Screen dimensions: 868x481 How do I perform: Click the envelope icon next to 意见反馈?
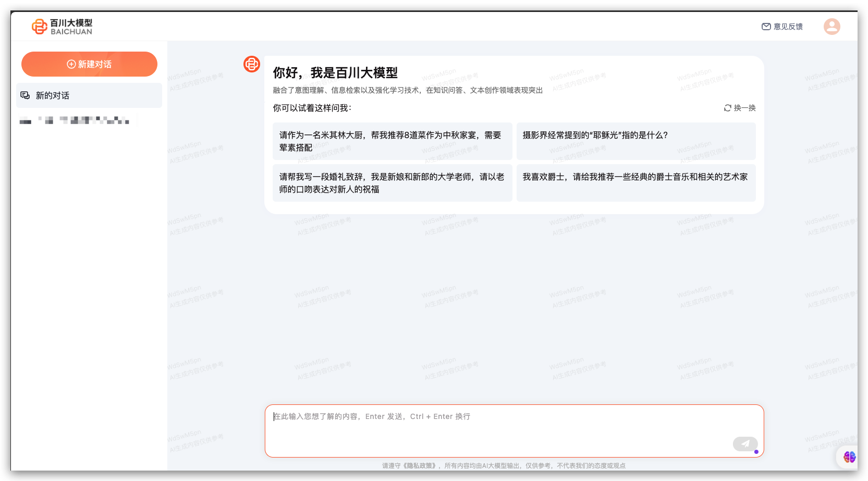pyautogui.click(x=766, y=27)
